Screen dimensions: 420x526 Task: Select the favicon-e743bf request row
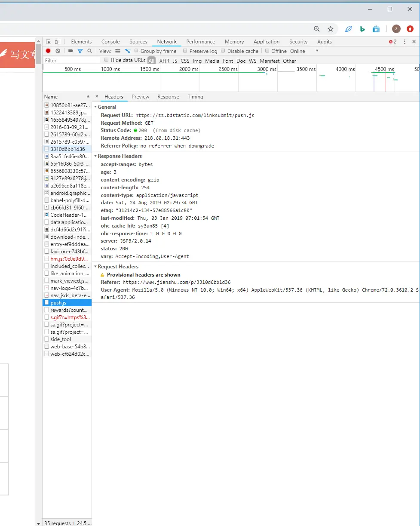point(67,251)
